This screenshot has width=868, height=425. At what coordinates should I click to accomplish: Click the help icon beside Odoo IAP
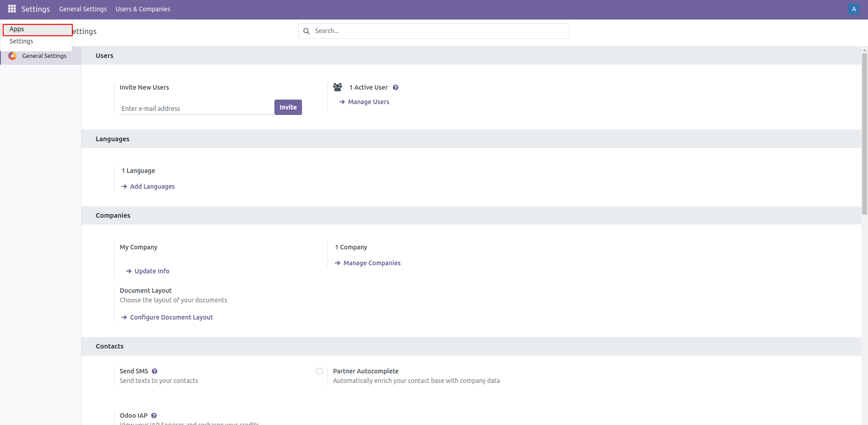point(154,415)
